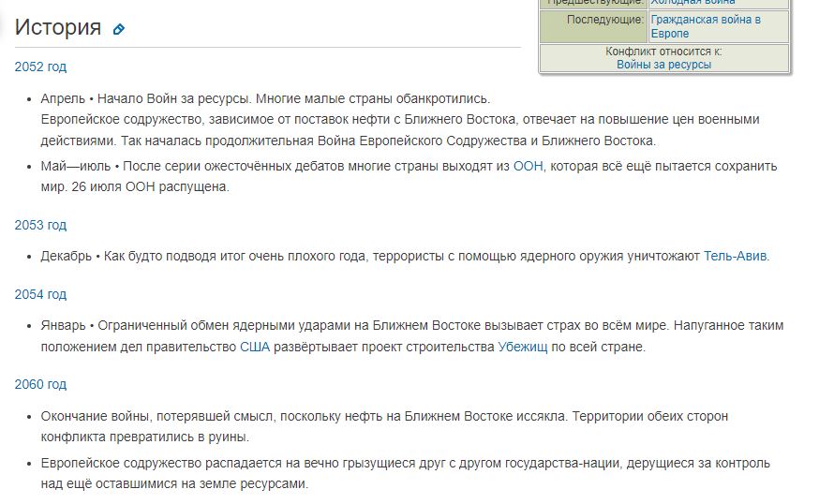The height and width of the screenshot is (504, 819).
Task: Click the text 'Апрель • Начало Войн за ресурсы'
Action: point(144,98)
